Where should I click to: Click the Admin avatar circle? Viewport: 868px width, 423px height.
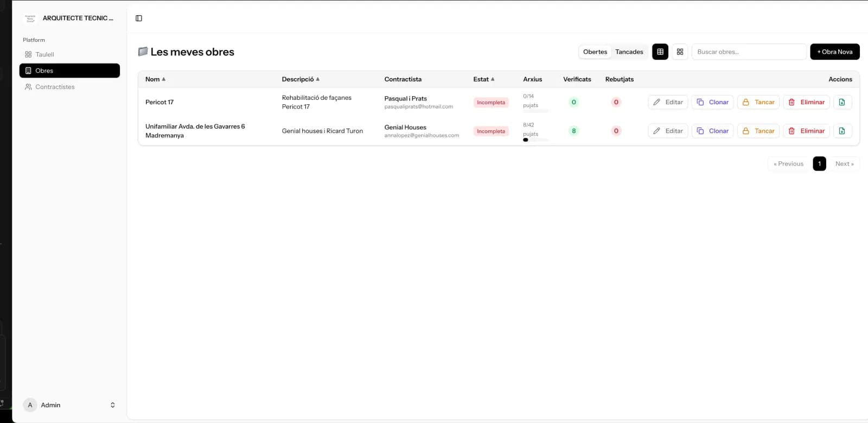pyautogui.click(x=30, y=405)
